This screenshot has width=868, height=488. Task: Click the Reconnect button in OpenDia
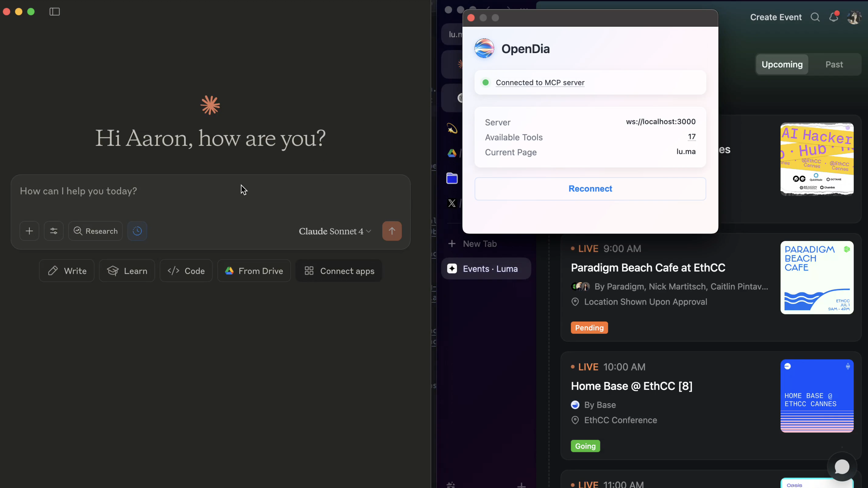pyautogui.click(x=590, y=189)
